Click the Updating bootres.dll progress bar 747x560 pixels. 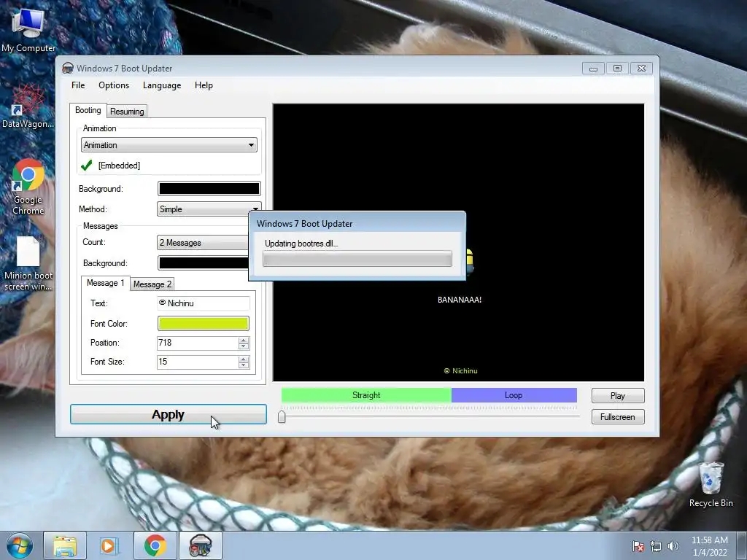point(357,259)
